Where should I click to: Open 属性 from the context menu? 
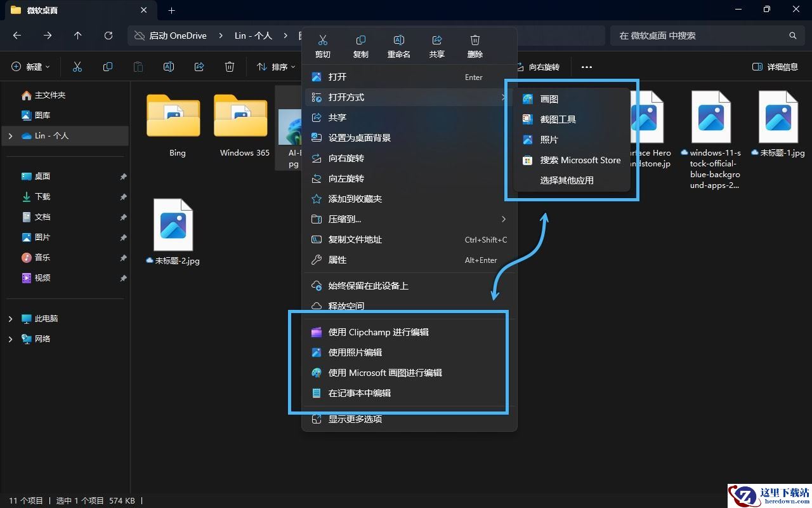tap(410, 260)
